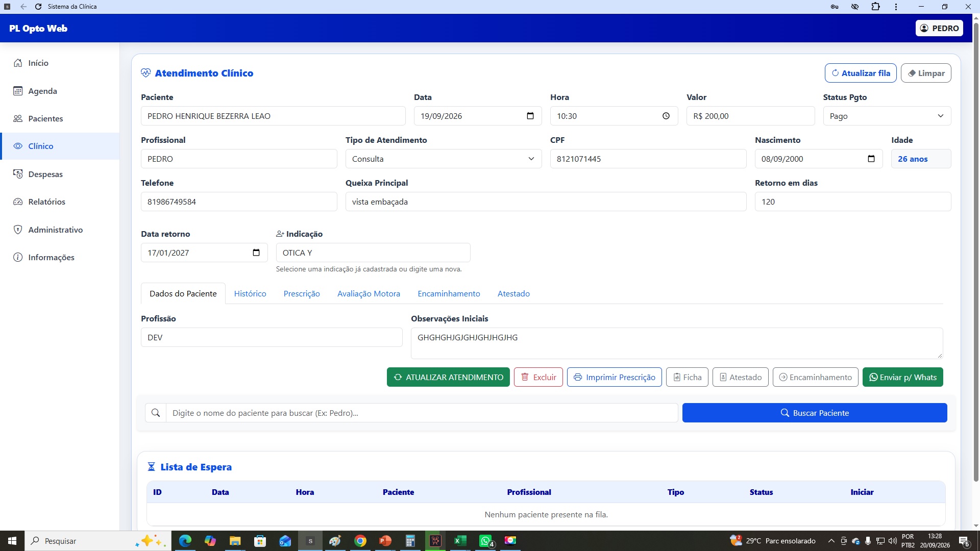This screenshot has width=980, height=551.
Task: Open Início from the sidebar
Action: click(60, 63)
